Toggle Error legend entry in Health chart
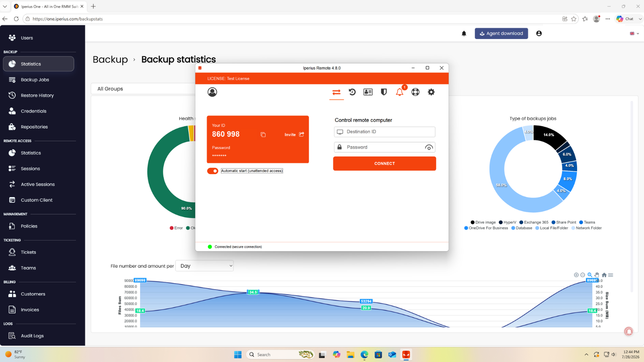The image size is (644, 362). coord(176,228)
